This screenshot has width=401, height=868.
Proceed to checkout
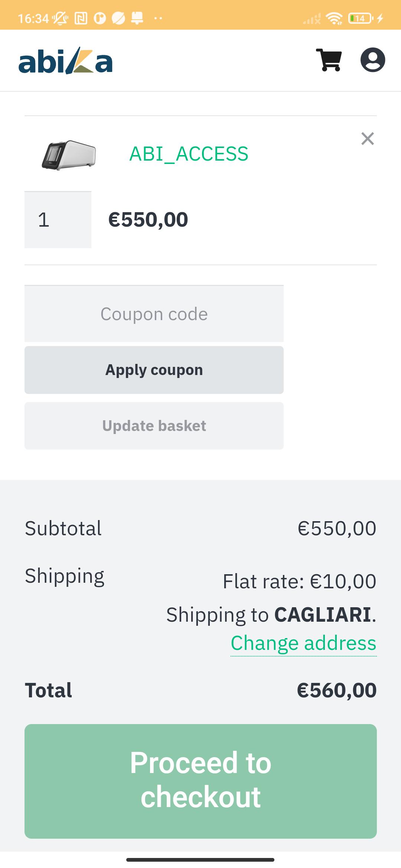[x=200, y=781]
